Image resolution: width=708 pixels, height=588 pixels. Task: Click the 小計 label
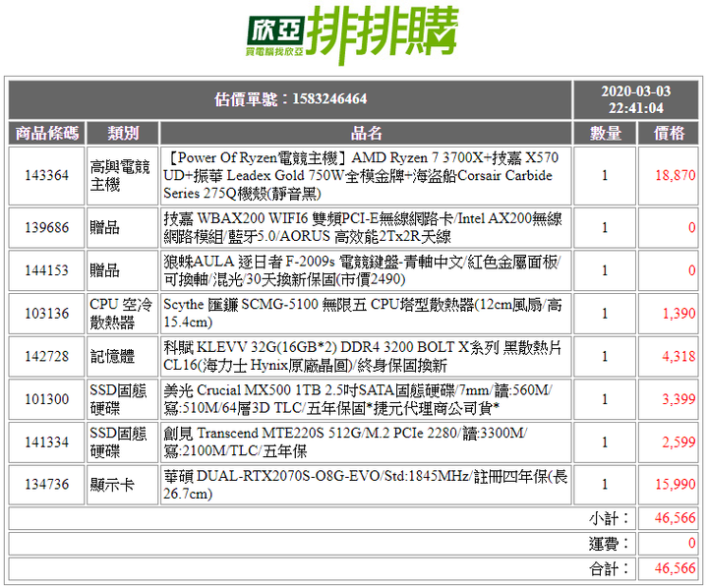click(609, 518)
